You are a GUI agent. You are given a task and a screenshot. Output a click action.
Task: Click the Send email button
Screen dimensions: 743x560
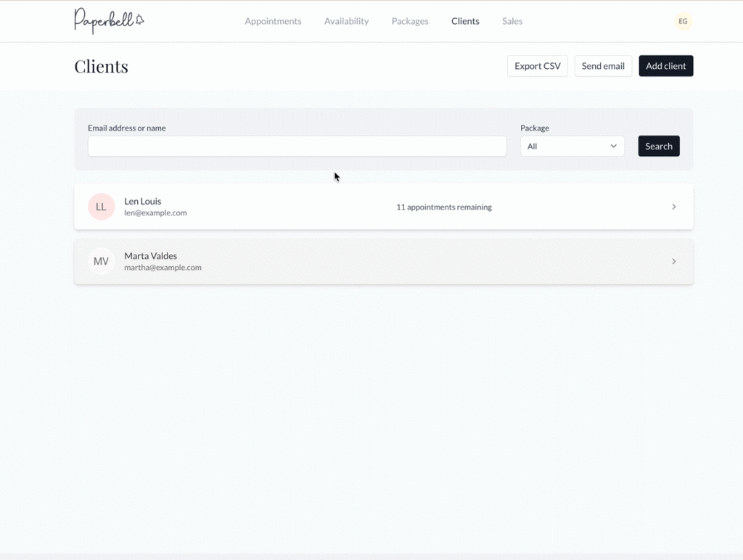(x=603, y=65)
